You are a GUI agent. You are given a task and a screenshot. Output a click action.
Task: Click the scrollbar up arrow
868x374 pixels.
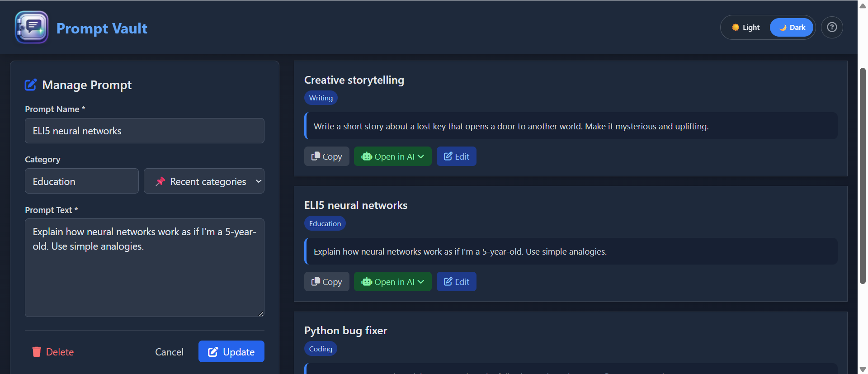863,5
